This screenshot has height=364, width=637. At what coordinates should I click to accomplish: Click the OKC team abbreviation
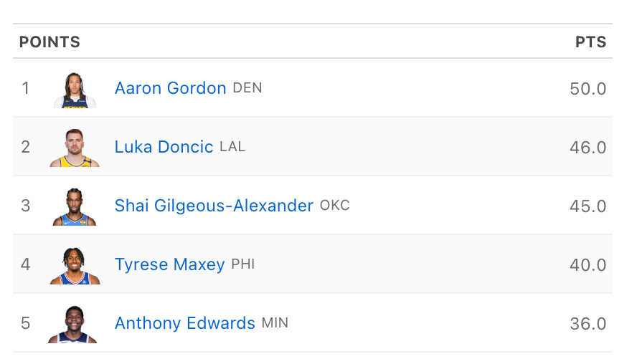pos(335,206)
